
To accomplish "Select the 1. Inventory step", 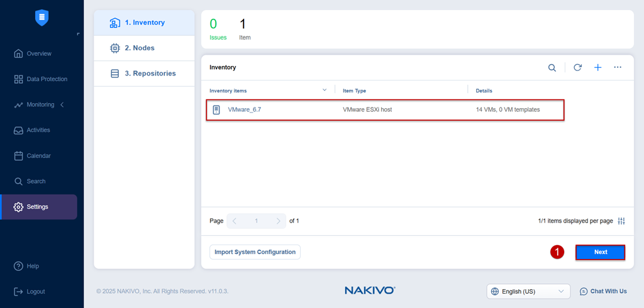I will click(x=144, y=23).
